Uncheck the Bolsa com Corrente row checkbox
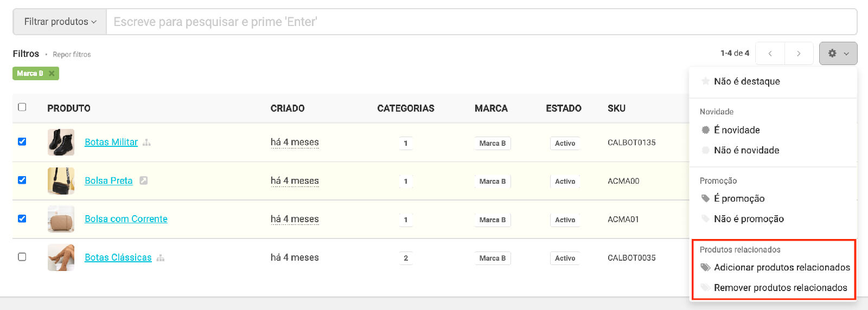Screen dimensions: 868x310 pos(22,218)
